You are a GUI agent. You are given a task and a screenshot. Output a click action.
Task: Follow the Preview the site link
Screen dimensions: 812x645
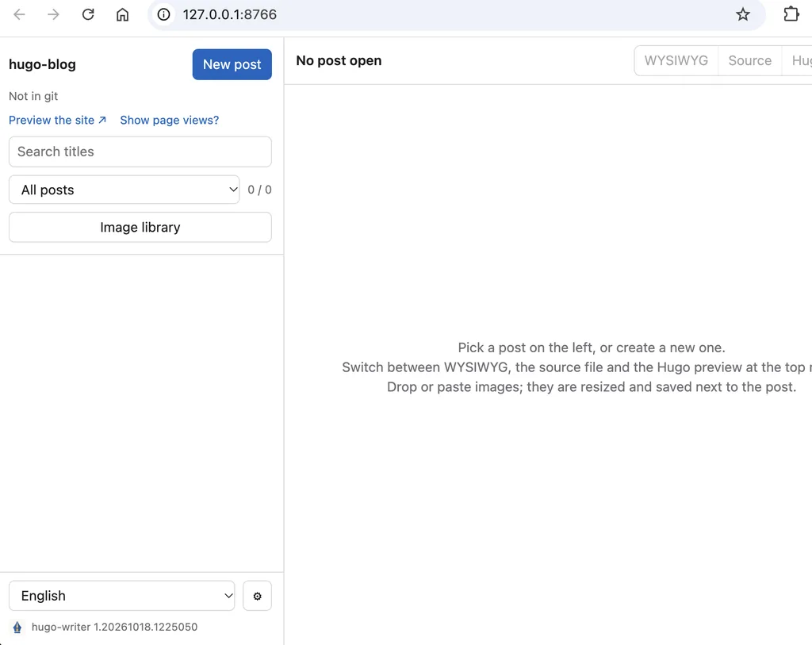[57, 120]
